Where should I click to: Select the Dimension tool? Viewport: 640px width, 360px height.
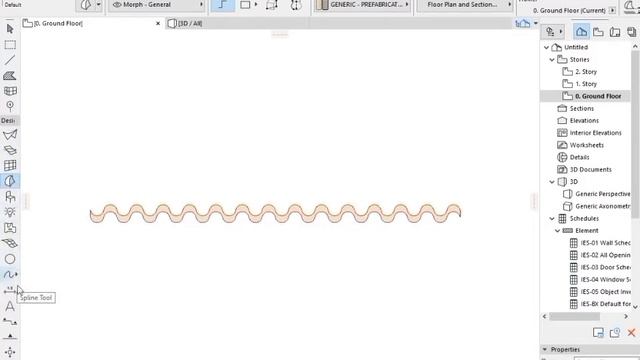tap(9, 290)
